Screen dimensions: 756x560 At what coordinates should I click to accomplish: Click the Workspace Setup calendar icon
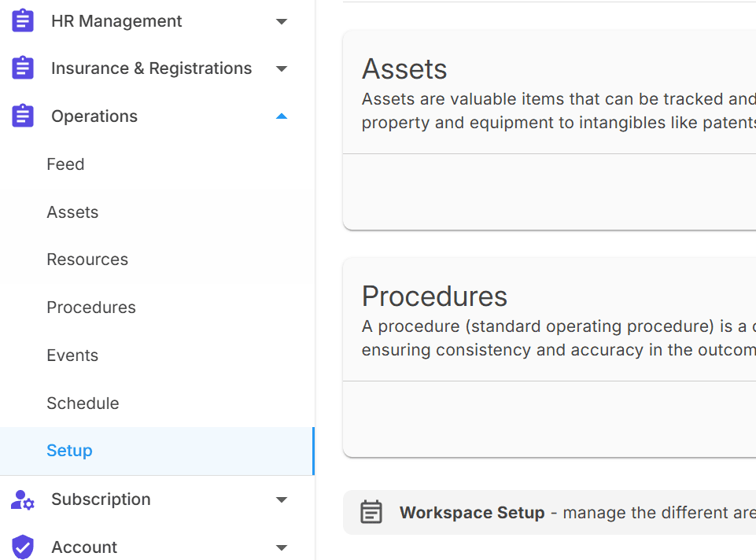pos(371,512)
